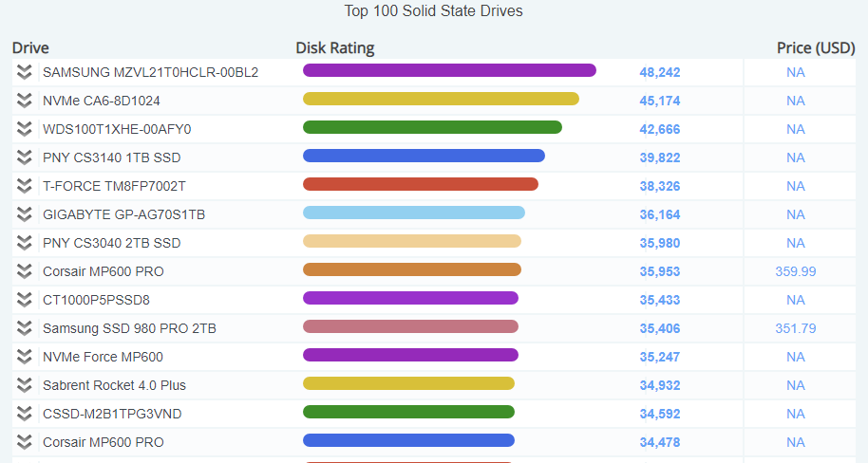This screenshot has width=868, height=463.
Task: Click the chevron icon beside NVMe Force MP600
Action: (25, 357)
